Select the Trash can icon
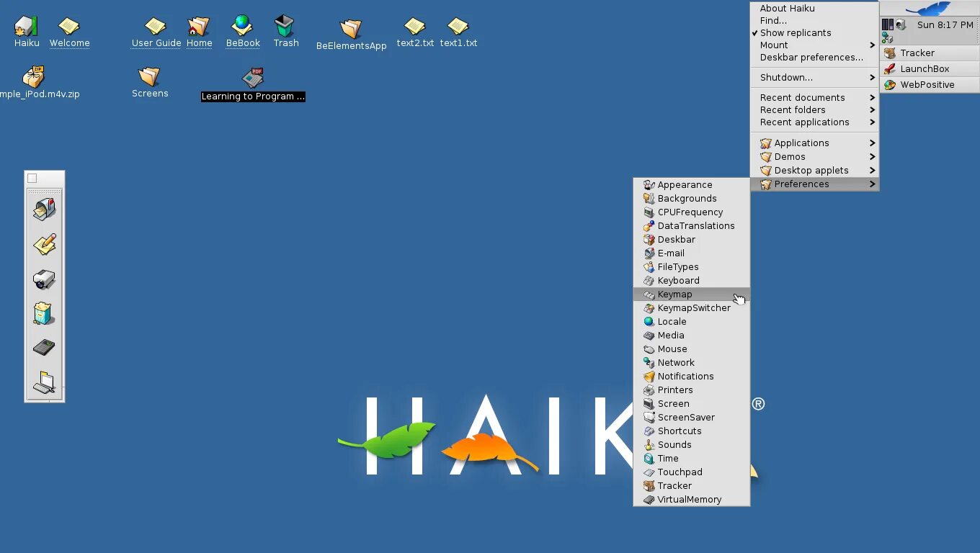Screen dimensions: 980x553 point(285,26)
